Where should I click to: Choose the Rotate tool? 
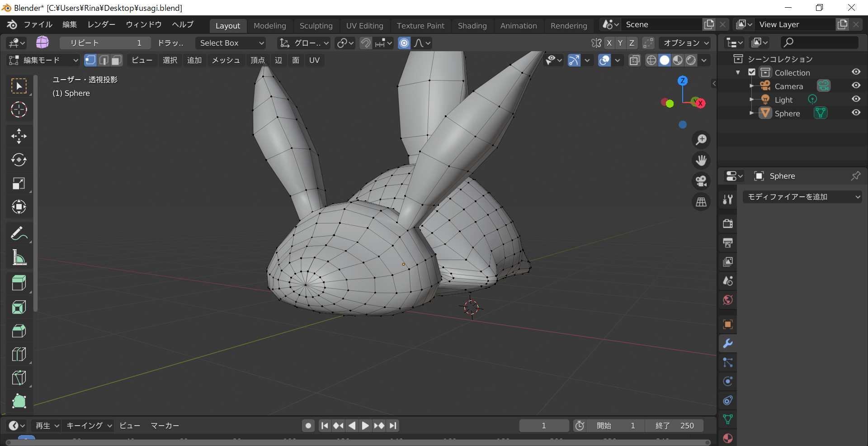pos(19,160)
